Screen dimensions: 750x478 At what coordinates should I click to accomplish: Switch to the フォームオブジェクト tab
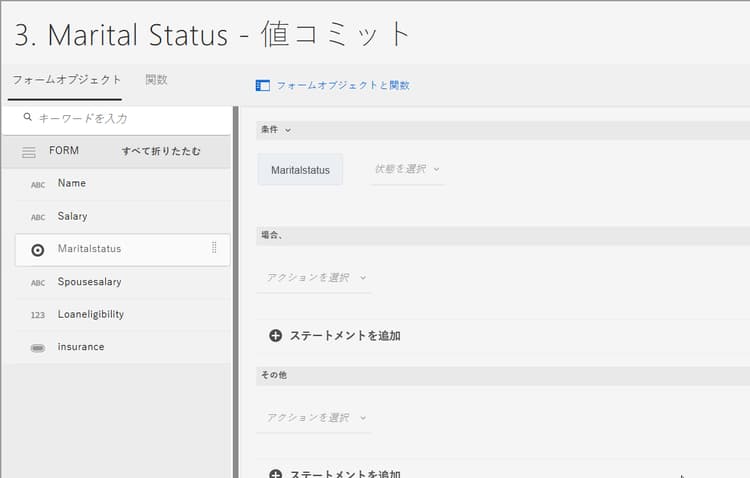coord(66,80)
